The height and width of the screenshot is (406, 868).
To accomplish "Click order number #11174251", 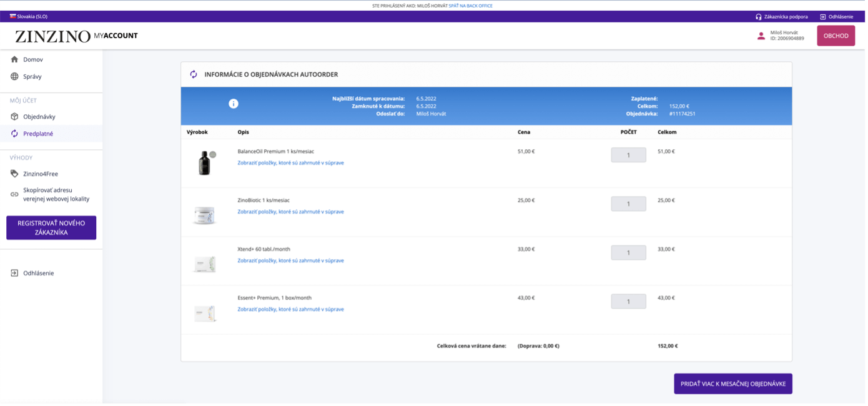I will (x=683, y=114).
